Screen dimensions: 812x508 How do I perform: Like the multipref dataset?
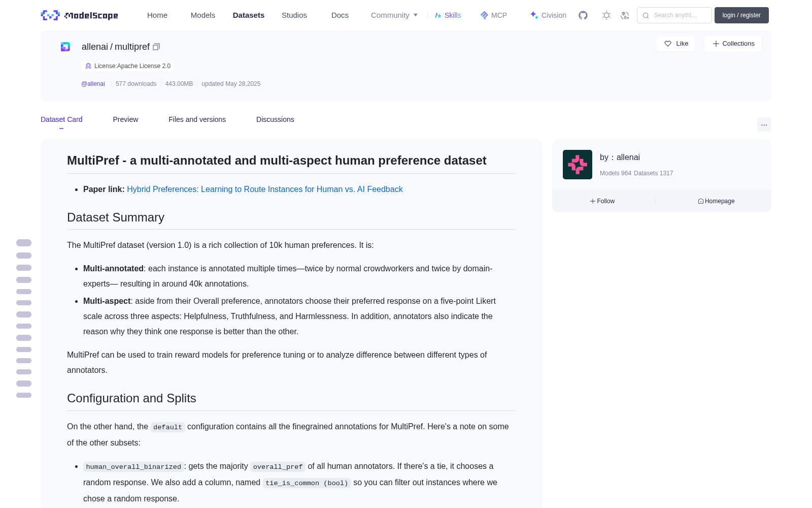pyautogui.click(x=675, y=44)
